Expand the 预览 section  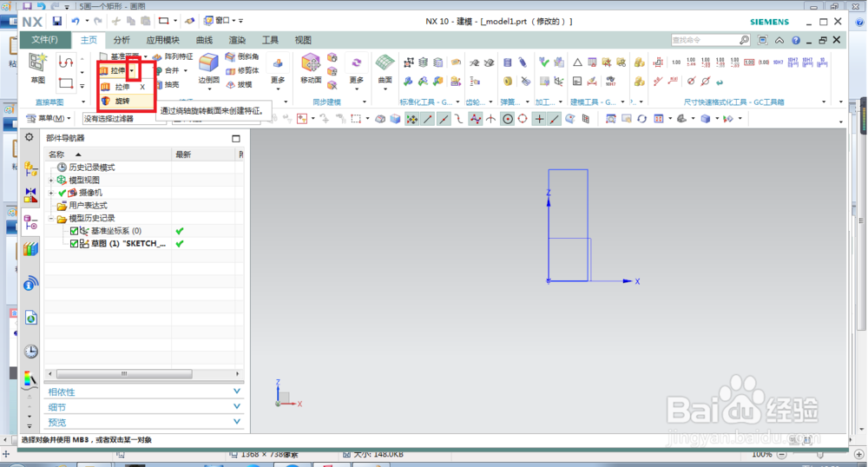click(x=143, y=422)
